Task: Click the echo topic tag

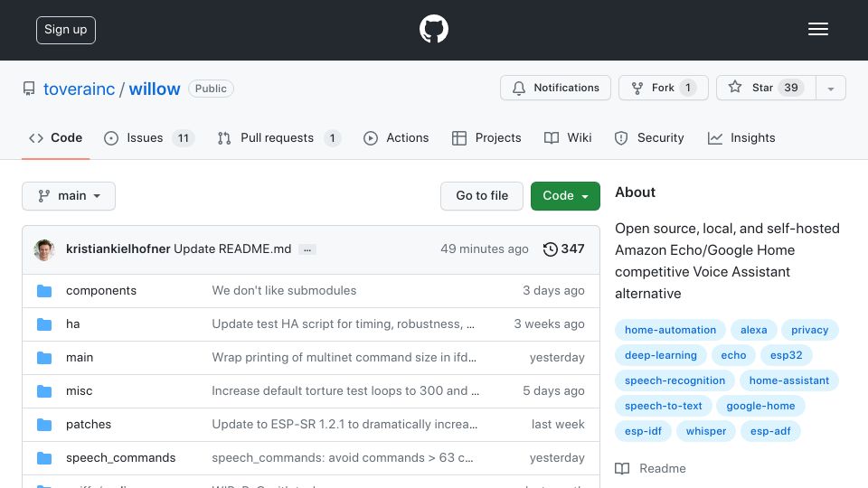Action: point(733,355)
